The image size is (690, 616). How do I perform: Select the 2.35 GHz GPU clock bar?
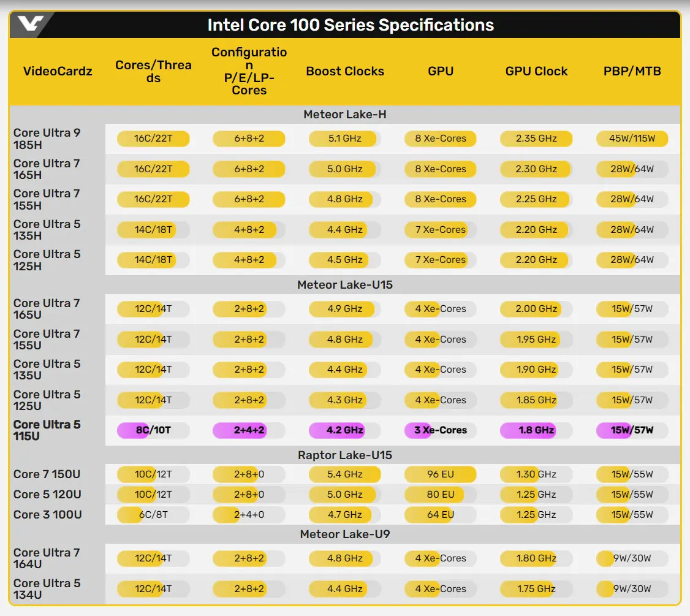[536, 139]
